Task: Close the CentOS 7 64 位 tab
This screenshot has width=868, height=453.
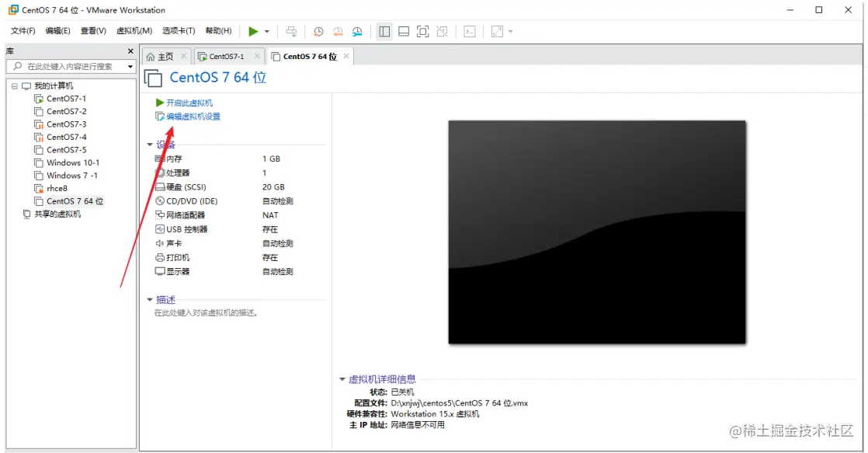Action: [x=346, y=56]
